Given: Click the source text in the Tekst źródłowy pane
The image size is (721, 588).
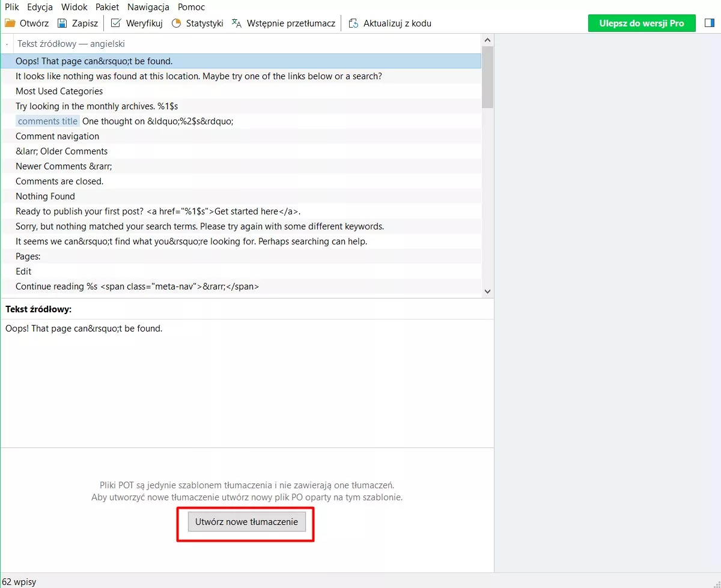Looking at the screenshot, I should coord(84,329).
